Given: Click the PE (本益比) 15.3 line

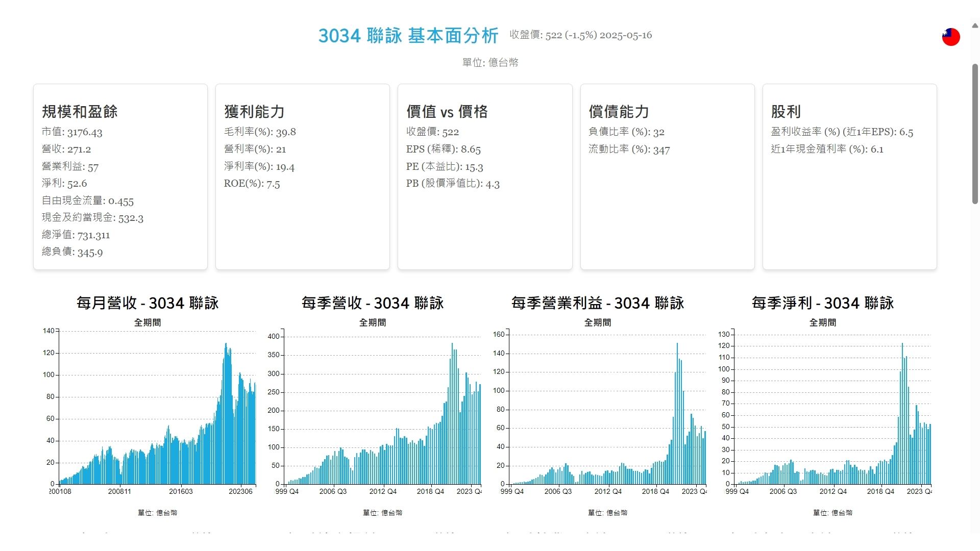Looking at the screenshot, I should coord(444,166).
